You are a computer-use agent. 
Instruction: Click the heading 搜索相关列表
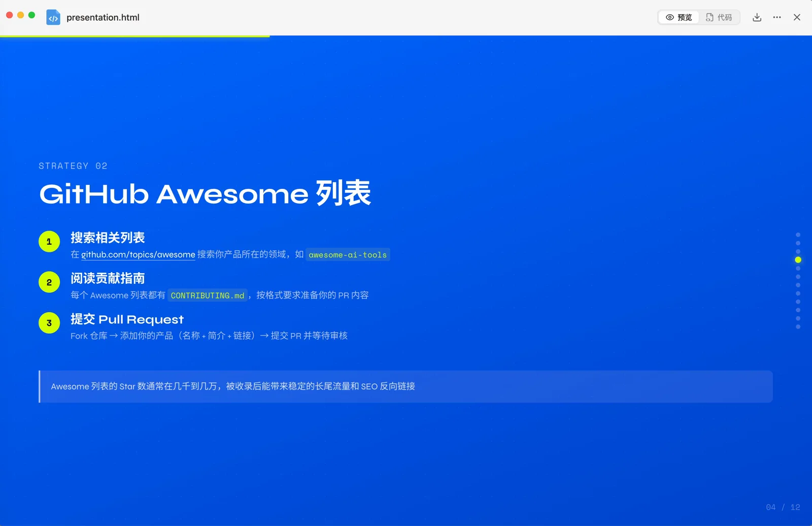pos(108,238)
